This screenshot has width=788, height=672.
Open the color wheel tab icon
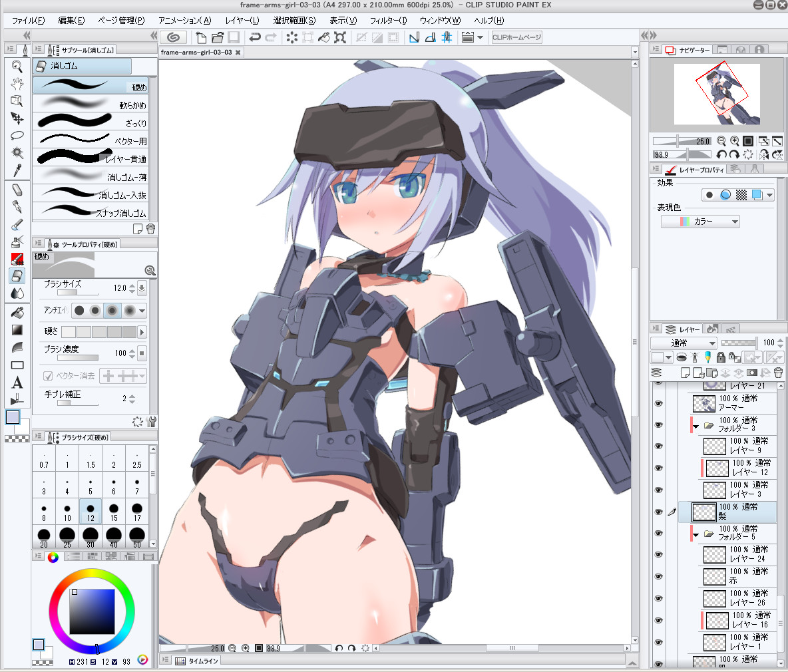(x=53, y=556)
